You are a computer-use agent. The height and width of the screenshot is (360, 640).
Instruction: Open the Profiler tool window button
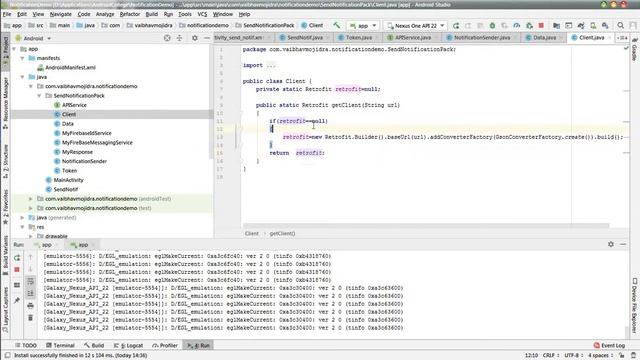[x=165, y=345]
